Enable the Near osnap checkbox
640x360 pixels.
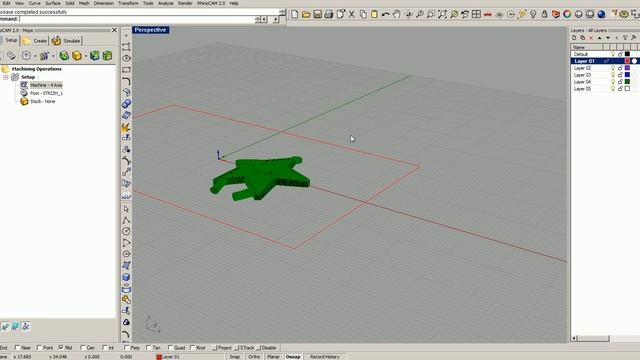[18, 348]
